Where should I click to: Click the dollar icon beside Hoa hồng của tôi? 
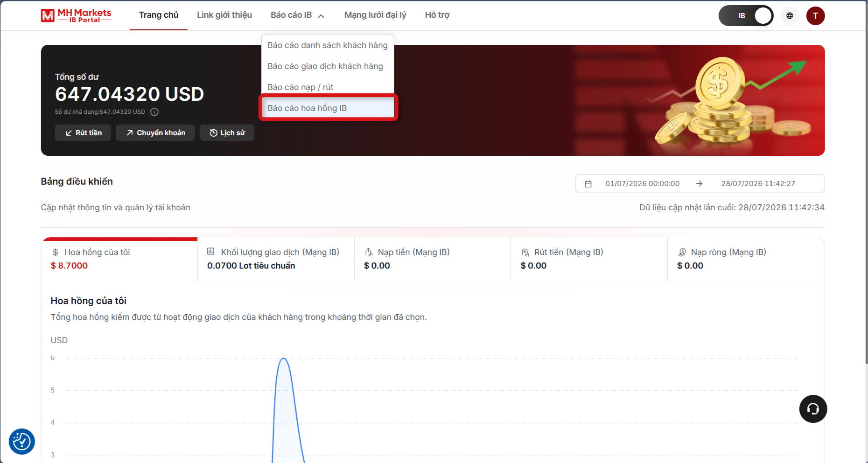pos(56,252)
